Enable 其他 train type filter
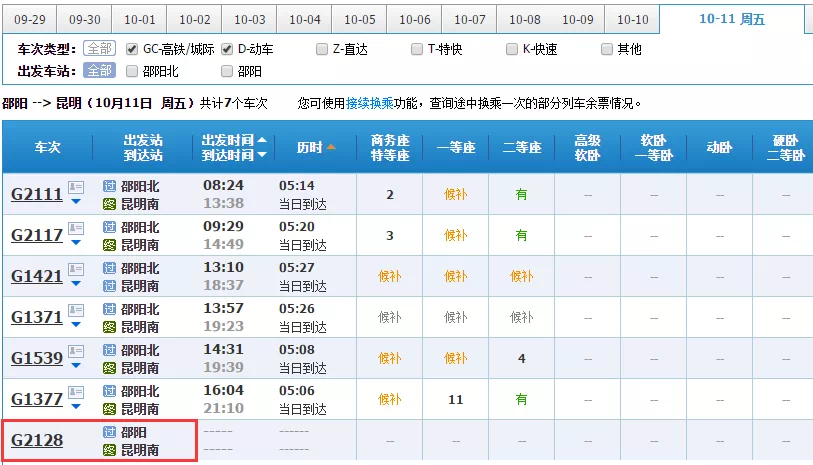 click(x=606, y=49)
